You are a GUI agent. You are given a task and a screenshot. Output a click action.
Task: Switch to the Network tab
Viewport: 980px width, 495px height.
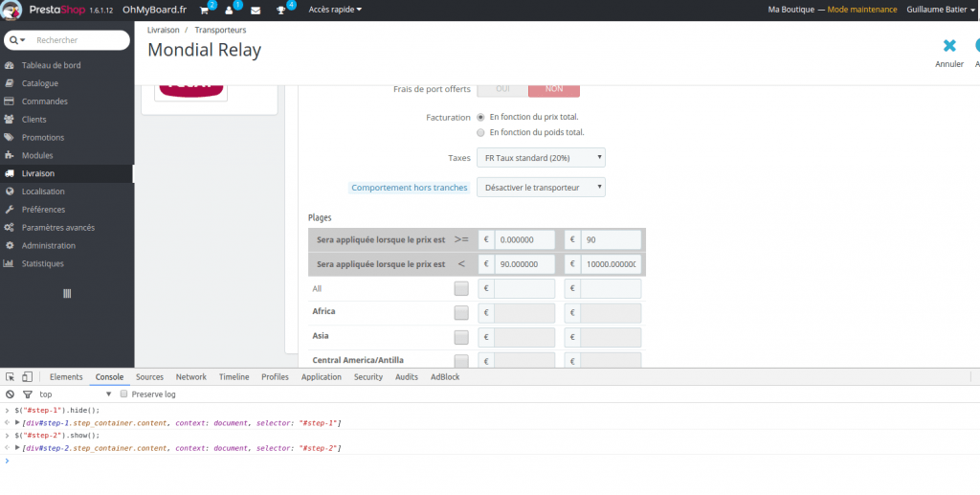tap(191, 377)
